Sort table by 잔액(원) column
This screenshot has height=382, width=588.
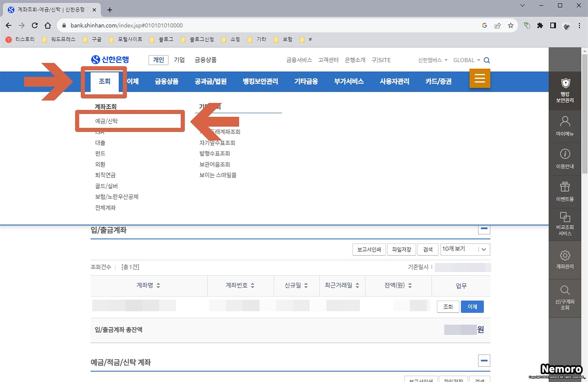410,285
